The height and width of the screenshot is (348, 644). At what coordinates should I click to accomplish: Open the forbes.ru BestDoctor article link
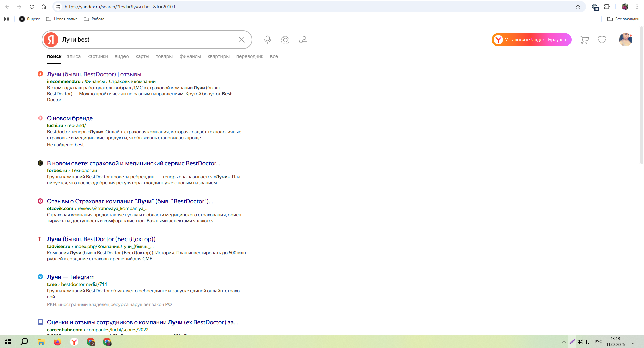tap(134, 163)
